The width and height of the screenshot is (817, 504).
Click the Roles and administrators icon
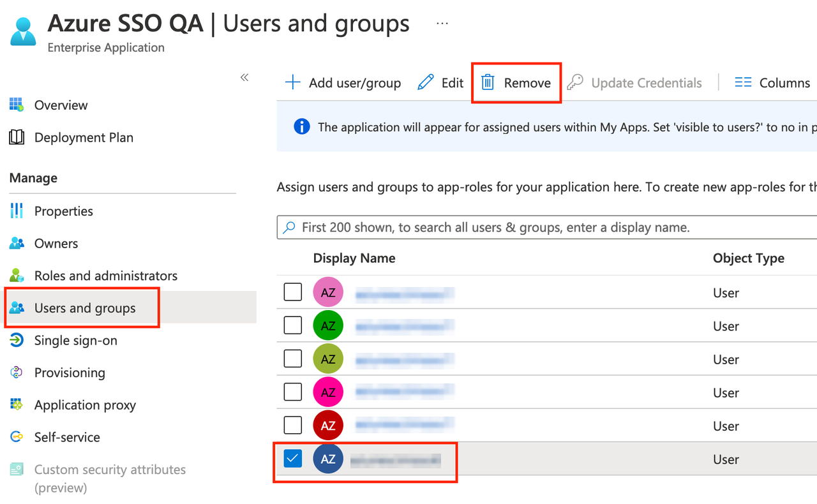click(17, 276)
